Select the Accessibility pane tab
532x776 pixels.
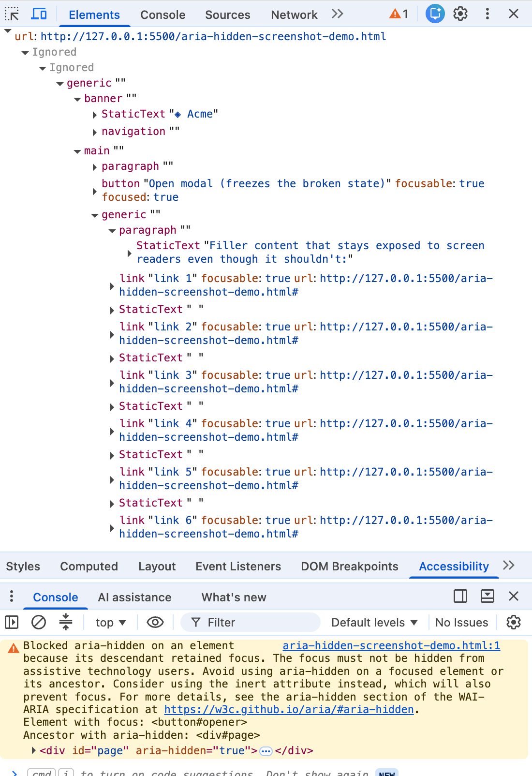454,567
